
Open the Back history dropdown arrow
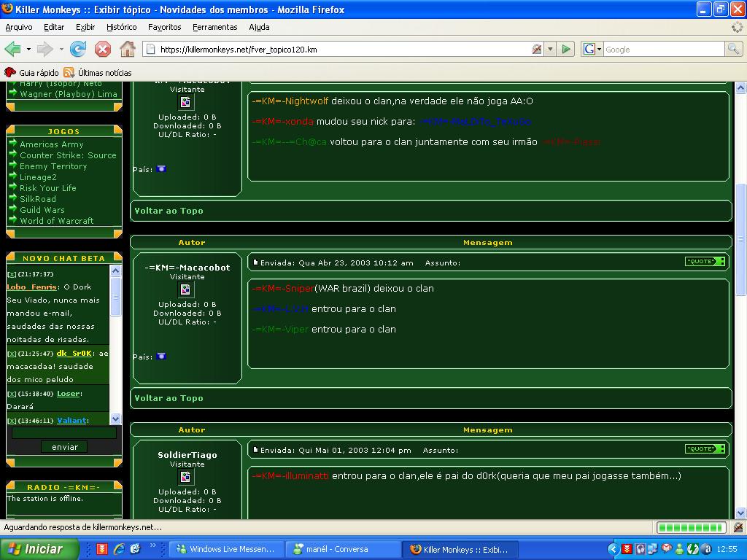pyautogui.click(x=28, y=50)
